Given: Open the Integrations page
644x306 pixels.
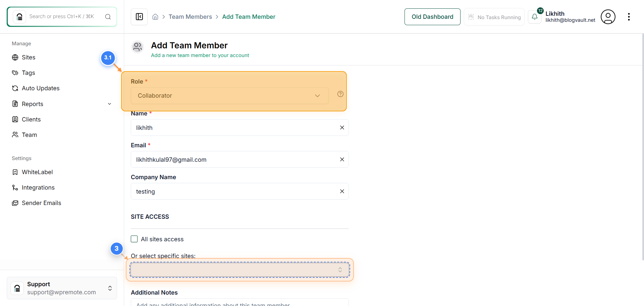Looking at the screenshot, I should [38, 187].
